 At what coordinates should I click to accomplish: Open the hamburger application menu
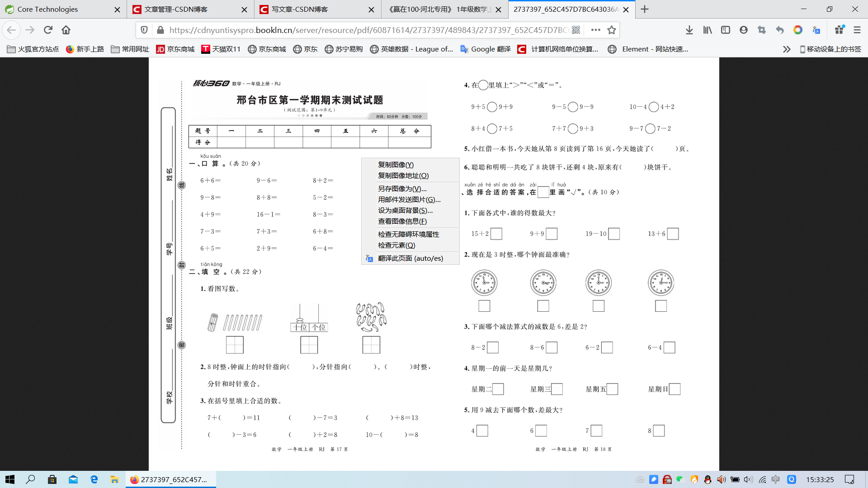[x=857, y=30]
